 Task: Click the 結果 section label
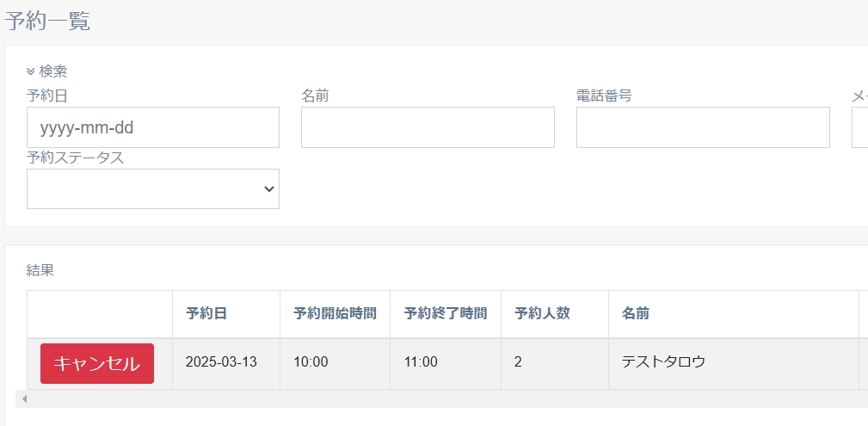[40, 270]
